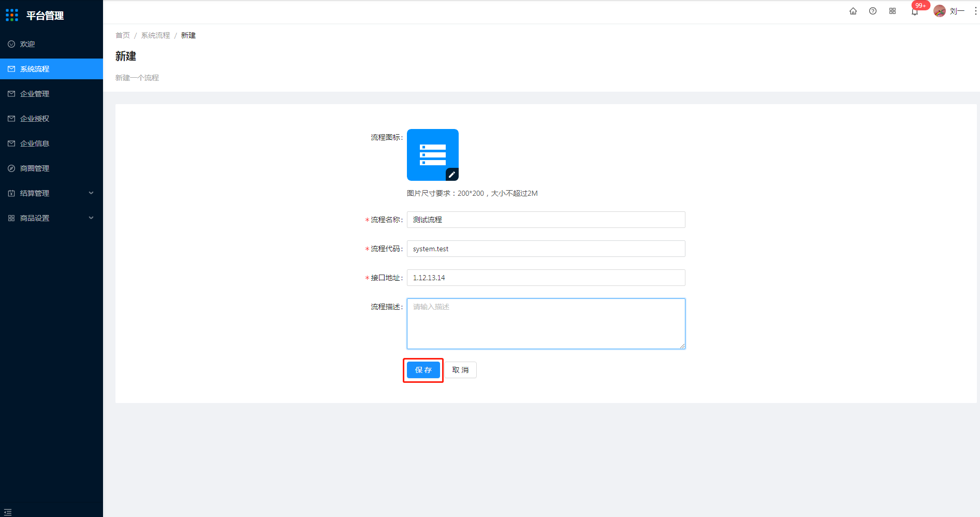Click the 取消 button
Viewport: 980px width, 517px height.
pos(460,370)
